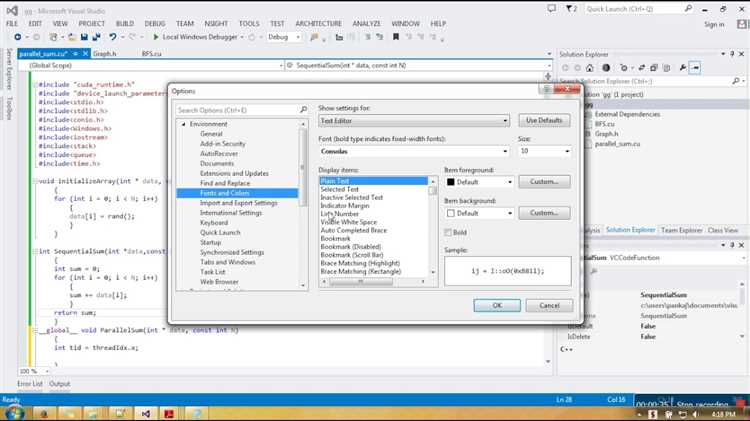Open the TOOLS menu
This screenshot has height=421, width=750.
[x=249, y=23]
